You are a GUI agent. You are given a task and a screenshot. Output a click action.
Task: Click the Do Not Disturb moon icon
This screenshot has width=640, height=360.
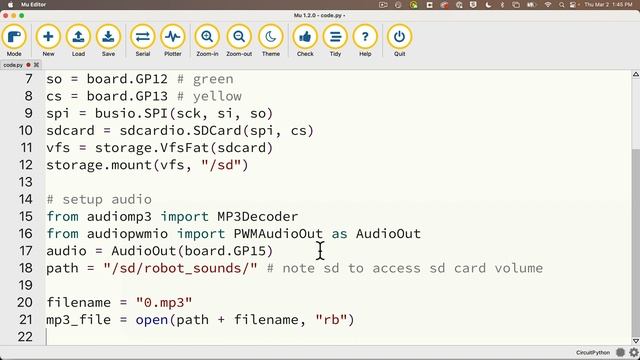point(489,5)
